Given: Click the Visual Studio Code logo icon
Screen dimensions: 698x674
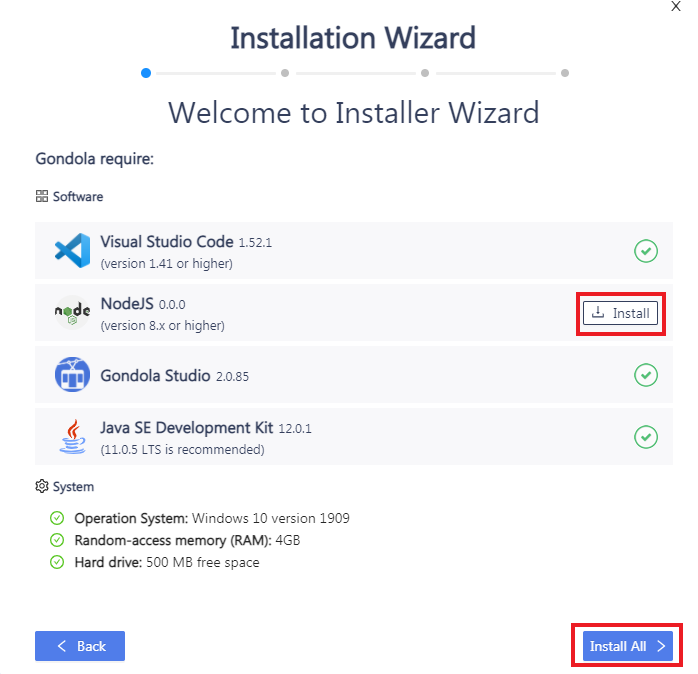Looking at the screenshot, I should pyautogui.click(x=73, y=251).
